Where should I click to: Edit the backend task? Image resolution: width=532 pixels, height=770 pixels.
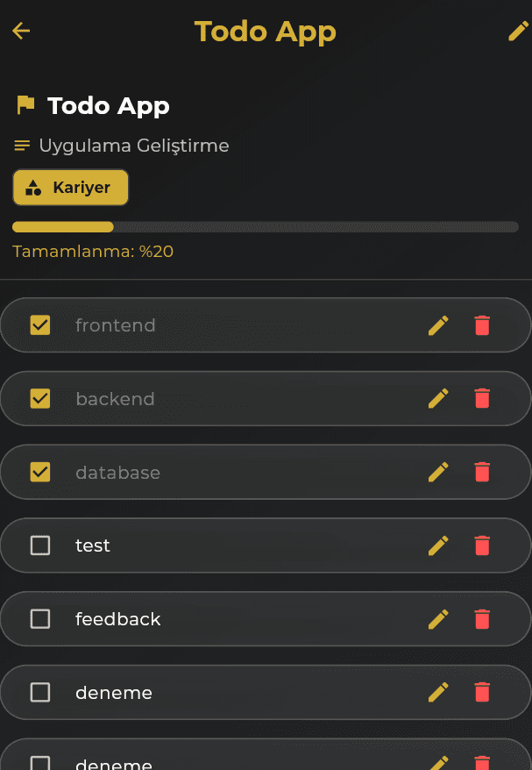(x=437, y=398)
